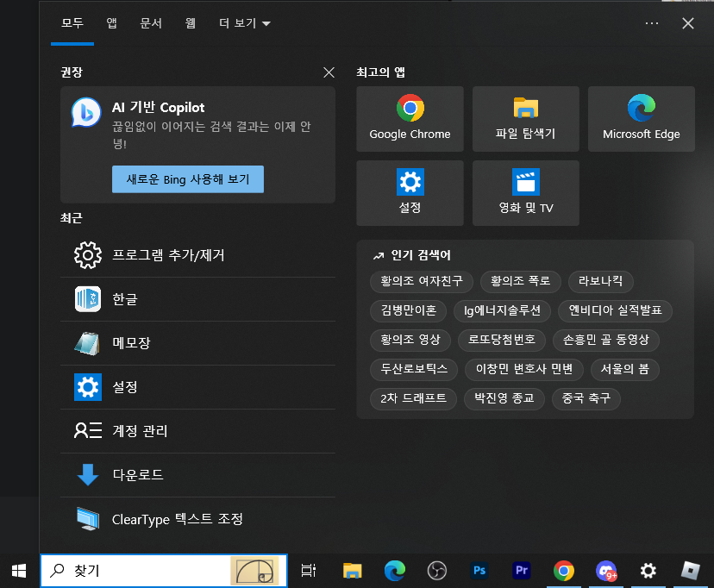Search trending term 손흥민 골 동영상

(606, 340)
